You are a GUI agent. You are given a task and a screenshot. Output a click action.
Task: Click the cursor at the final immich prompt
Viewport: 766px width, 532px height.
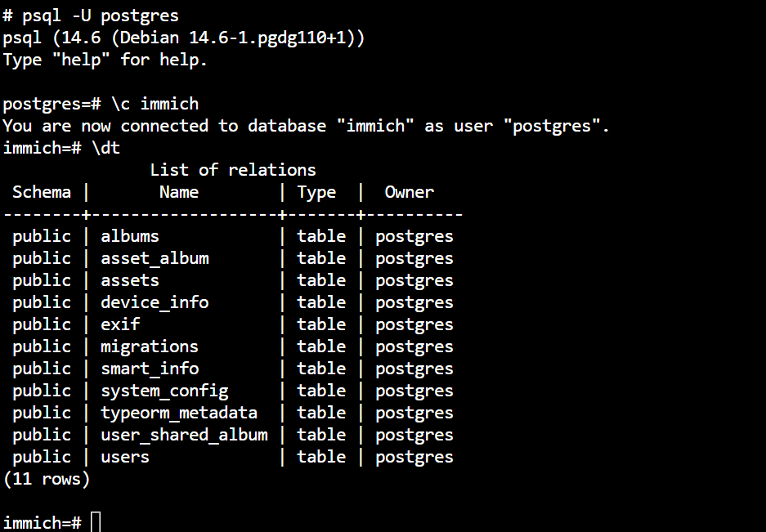(x=96, y=522)
